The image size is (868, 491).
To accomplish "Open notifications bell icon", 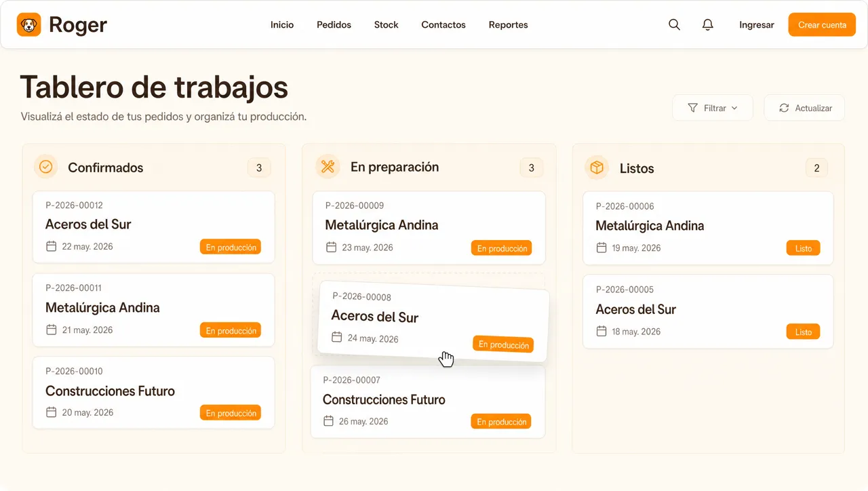I will [708, 24].
